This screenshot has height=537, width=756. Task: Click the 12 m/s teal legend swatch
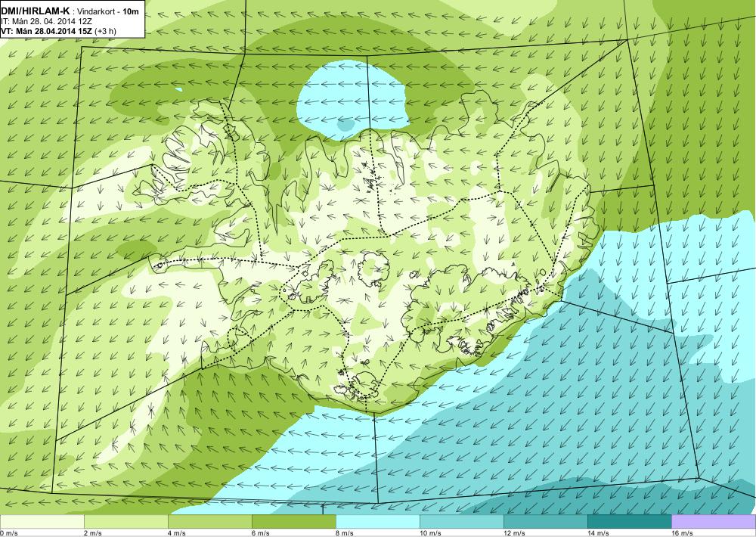(x=545, y=522)
